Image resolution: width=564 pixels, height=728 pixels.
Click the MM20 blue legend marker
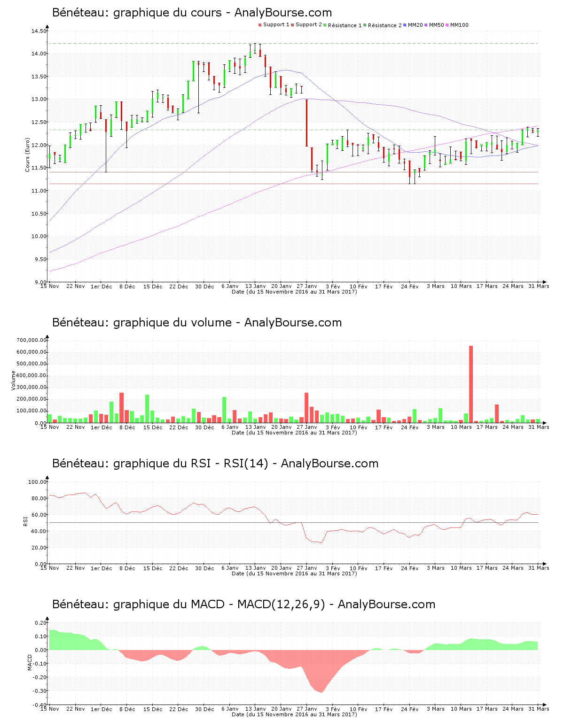(405, 25)
